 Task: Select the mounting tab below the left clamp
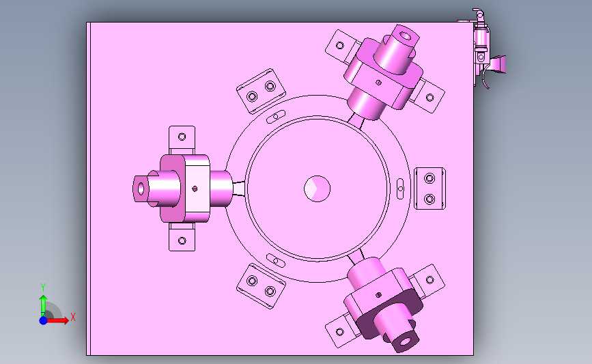tap(182, 237)
